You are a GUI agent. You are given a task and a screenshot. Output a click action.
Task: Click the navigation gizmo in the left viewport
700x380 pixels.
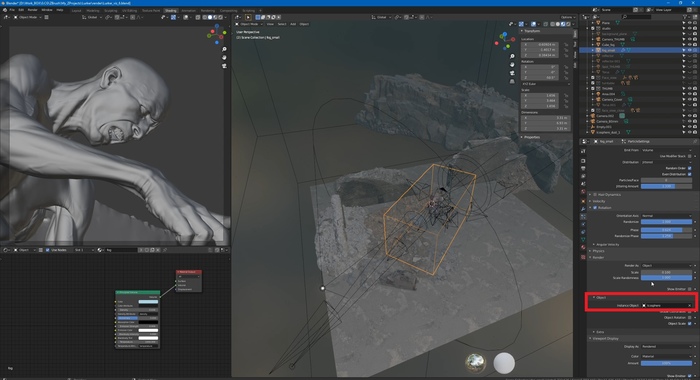217,34
